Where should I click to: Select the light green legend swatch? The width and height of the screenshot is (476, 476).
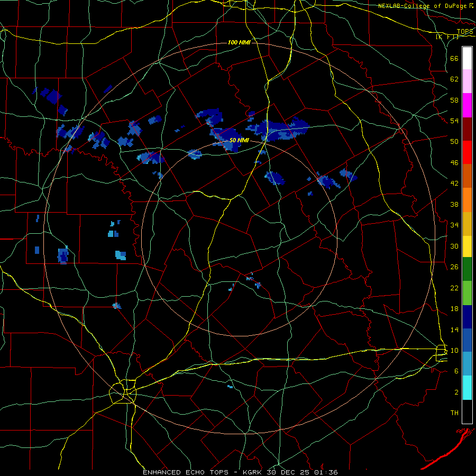pos(467,293)
